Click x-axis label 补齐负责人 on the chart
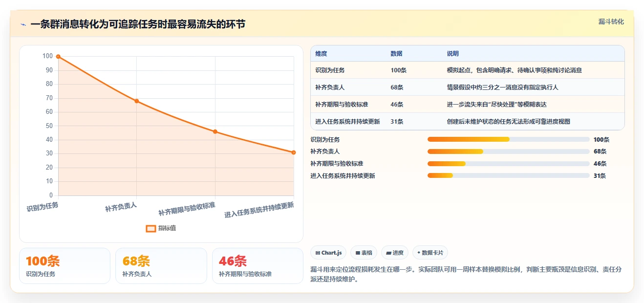The height and width of the screenshot is (303, 644). tap(121, 207)
